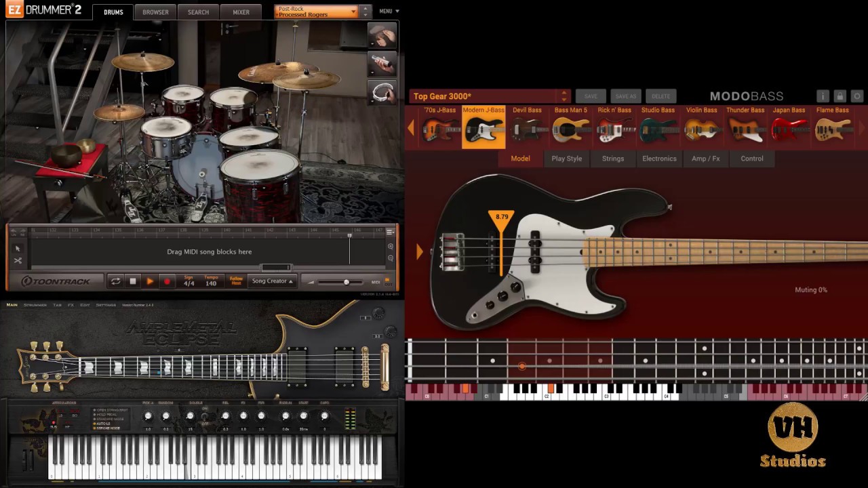Zoom in the EZdrummer song track

[391, 247]
